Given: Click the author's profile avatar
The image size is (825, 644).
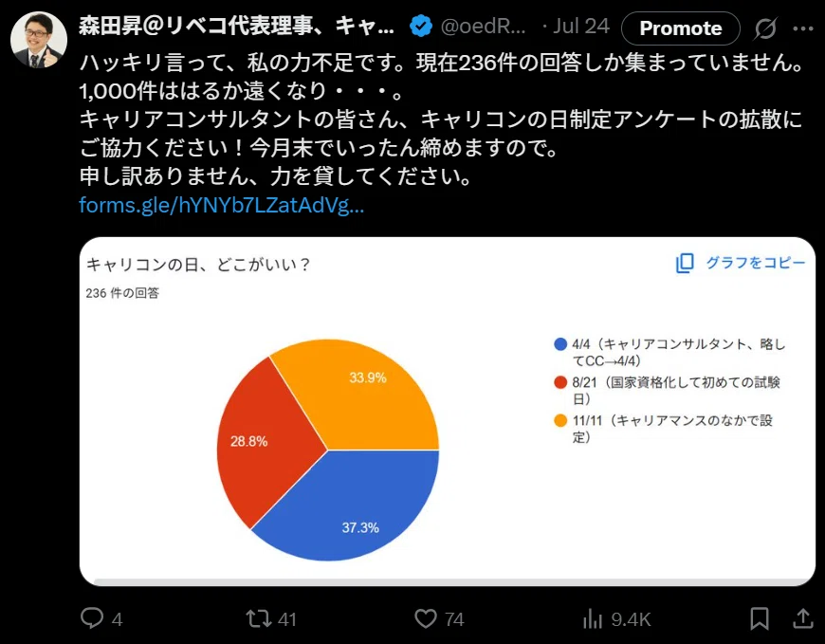Looking at the screenshot, I should [x=39, y=40].
